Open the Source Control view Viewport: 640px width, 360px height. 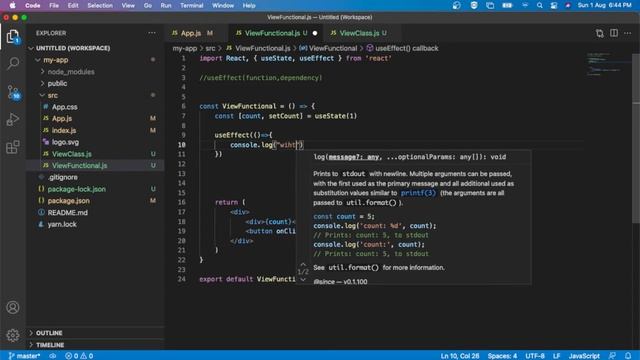tap(13, 92)
